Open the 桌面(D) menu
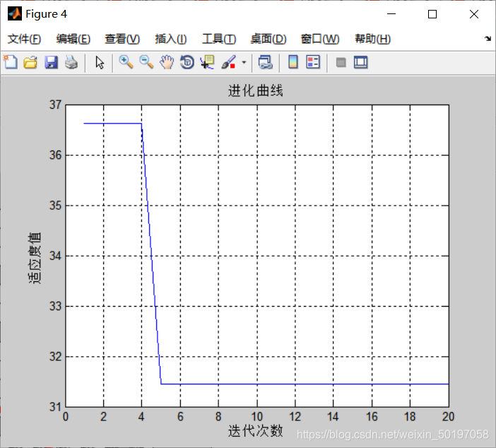Viewport: 496px width, 448px height. click(x=268, y=39)
